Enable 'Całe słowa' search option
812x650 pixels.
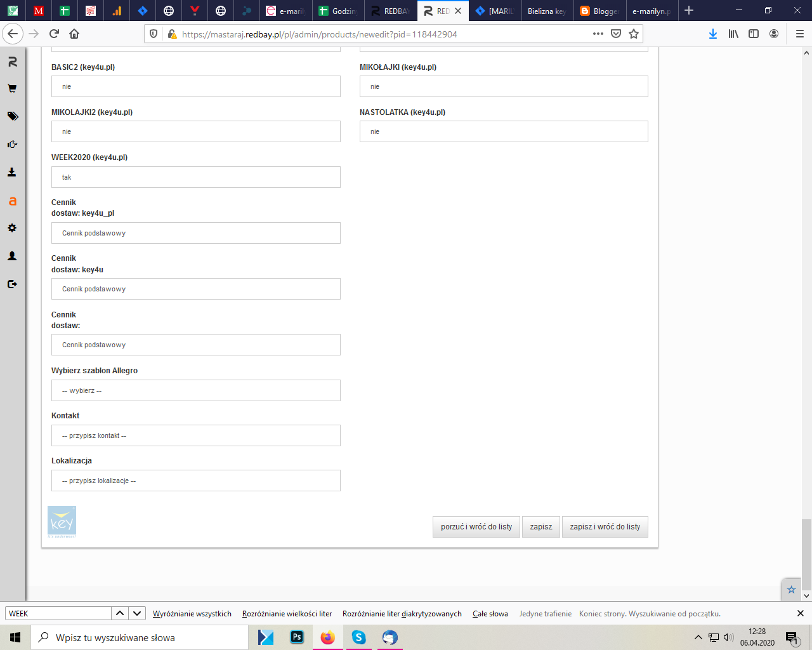pos(490,614)
